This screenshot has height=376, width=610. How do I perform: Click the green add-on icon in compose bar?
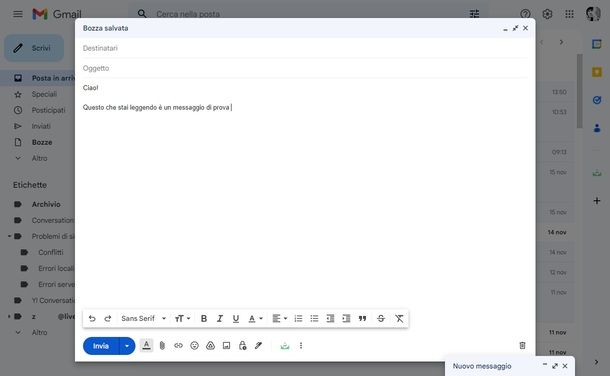[x=285, y=346]
